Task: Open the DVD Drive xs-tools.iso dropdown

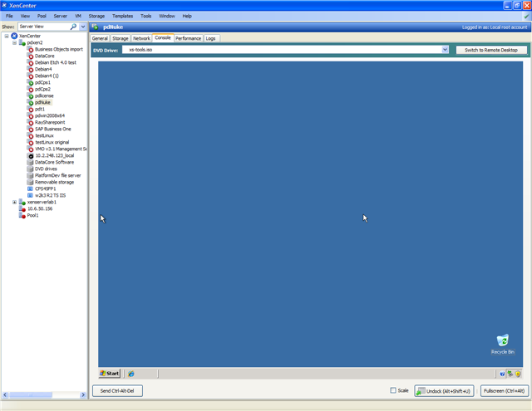Action: click(x=446, y=50)
